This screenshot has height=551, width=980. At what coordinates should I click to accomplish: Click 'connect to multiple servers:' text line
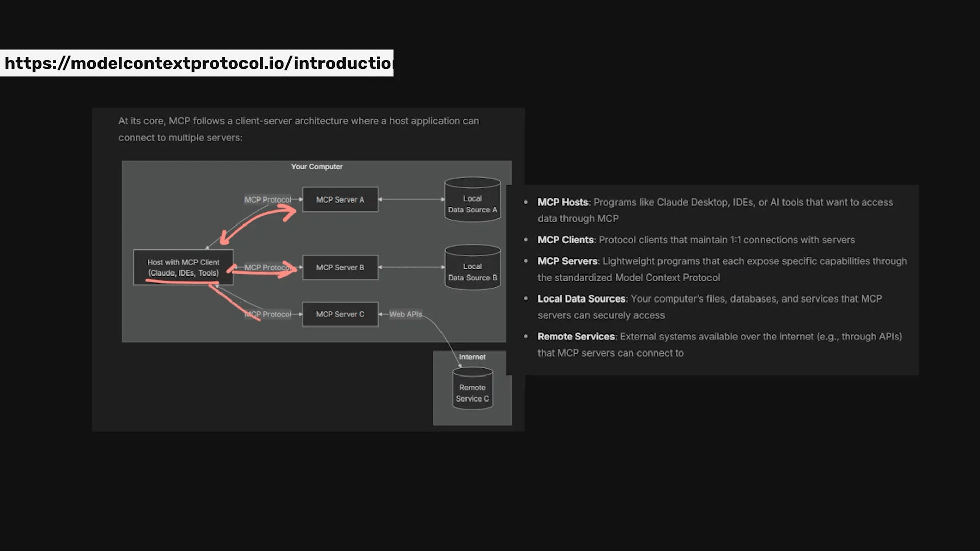[x=181, y=138]
